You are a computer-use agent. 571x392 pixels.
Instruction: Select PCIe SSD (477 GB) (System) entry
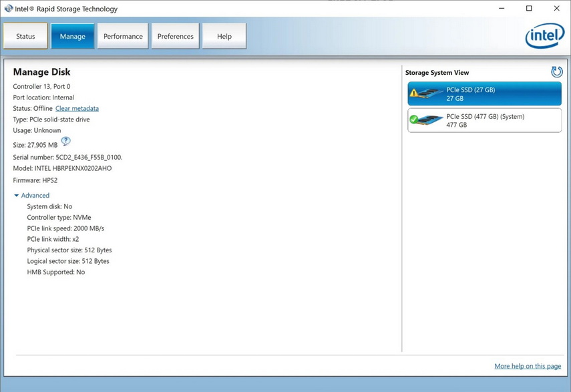click(484, 120)
